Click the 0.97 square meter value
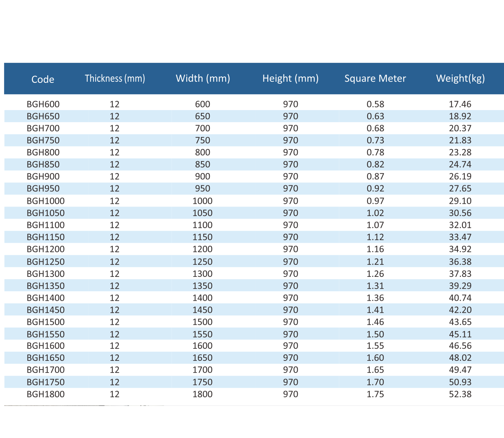 tap(375, 201)
